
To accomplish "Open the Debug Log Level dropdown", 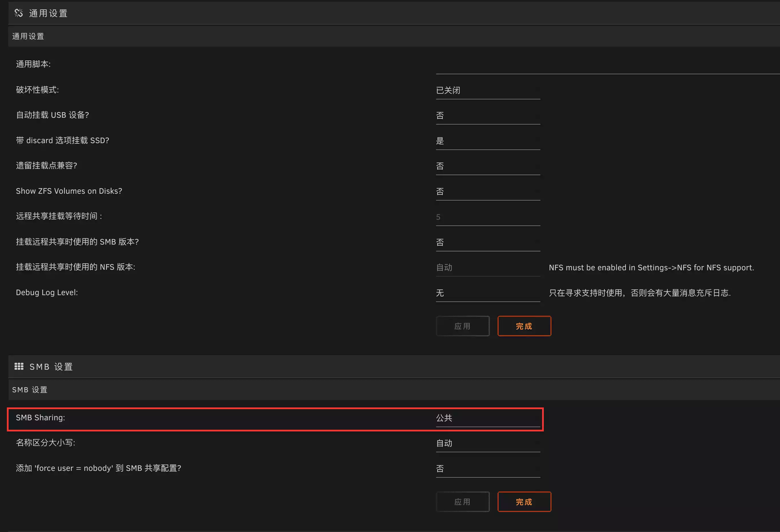I will coord(488,293).
